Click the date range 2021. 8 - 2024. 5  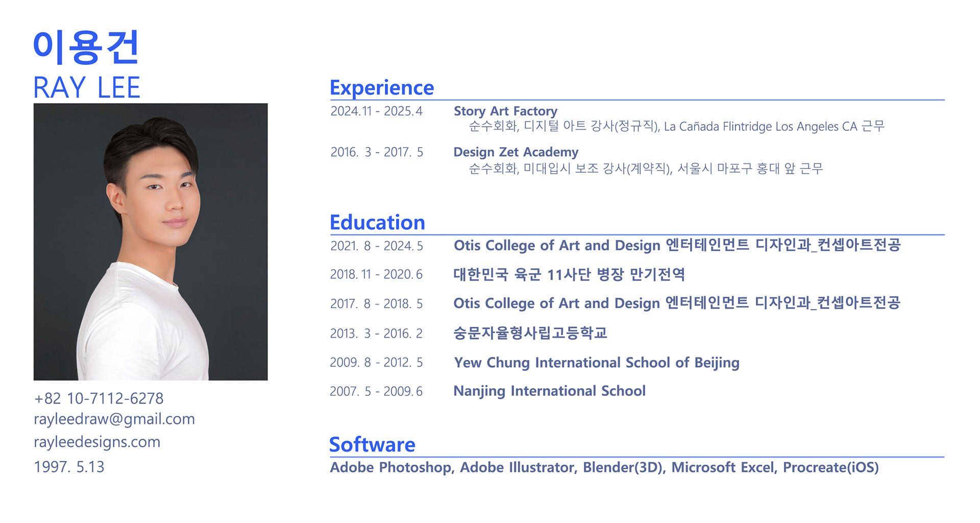click(x=377, y=246)
